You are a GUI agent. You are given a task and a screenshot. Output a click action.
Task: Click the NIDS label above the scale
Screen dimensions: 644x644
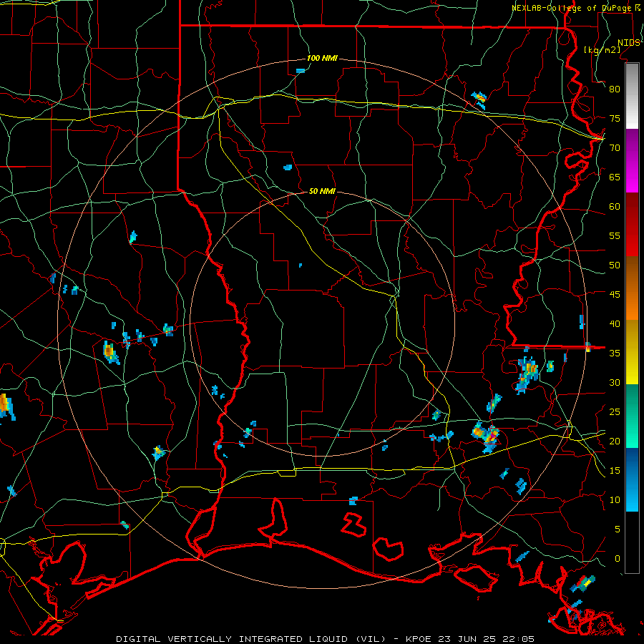pyautogui.click(x=629, y=43)
